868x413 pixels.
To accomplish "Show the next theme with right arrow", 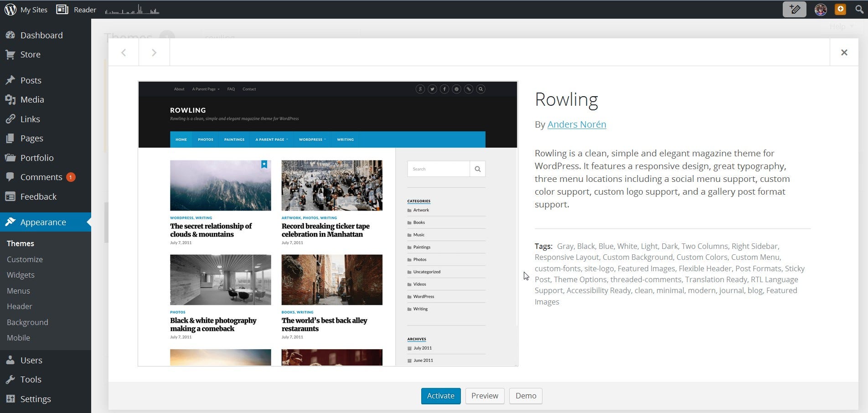I will coord(154,52).
